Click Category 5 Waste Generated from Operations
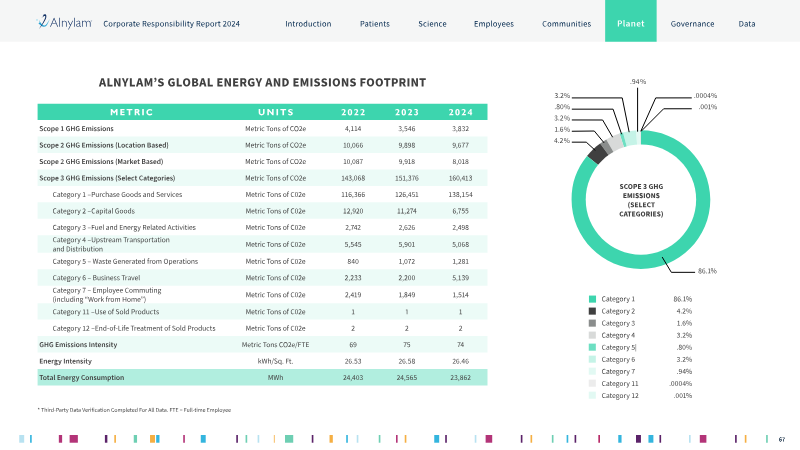The image size is (800, 450). (125, 261)
